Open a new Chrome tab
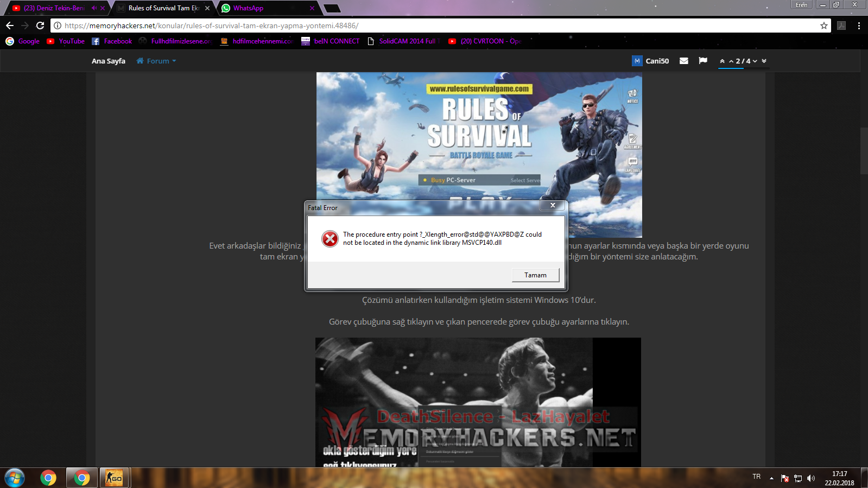Screen dimensions: 868x488 click(x=332, y=8)
